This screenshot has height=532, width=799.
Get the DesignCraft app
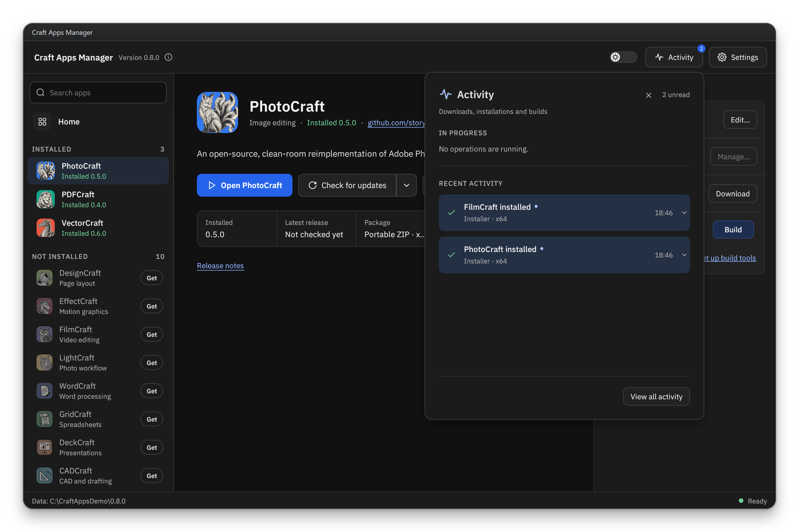point(152,278)
